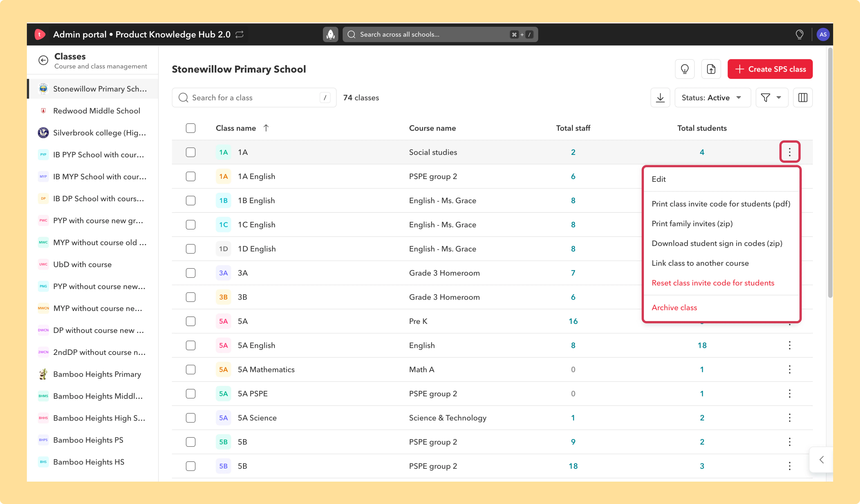
Task: Click the lightbulb icon in top bar
Action: pos(799,34)
